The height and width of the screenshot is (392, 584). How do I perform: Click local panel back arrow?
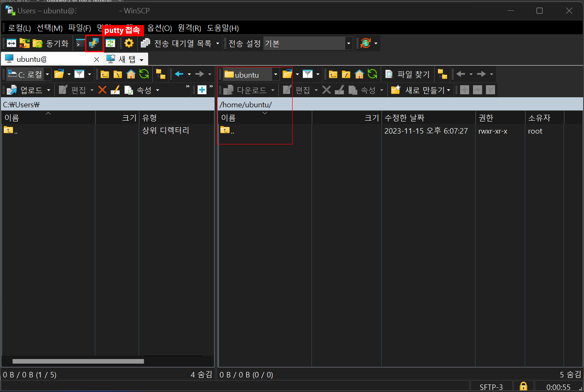click(x=179, y=74)
